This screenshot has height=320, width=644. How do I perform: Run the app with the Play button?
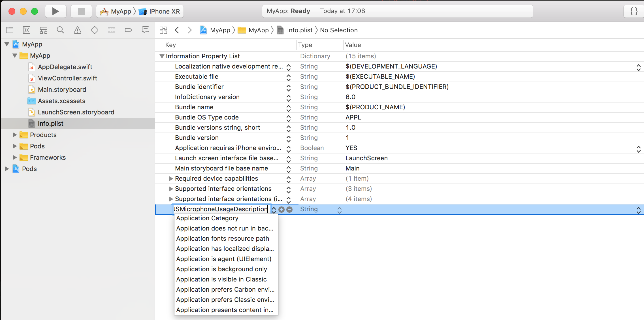tap(56, 11)
